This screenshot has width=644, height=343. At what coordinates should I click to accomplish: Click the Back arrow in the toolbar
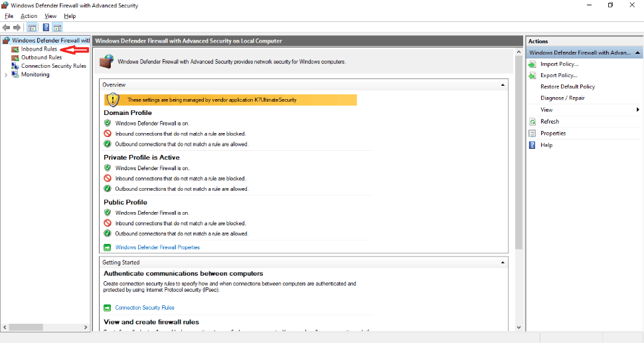6,27
